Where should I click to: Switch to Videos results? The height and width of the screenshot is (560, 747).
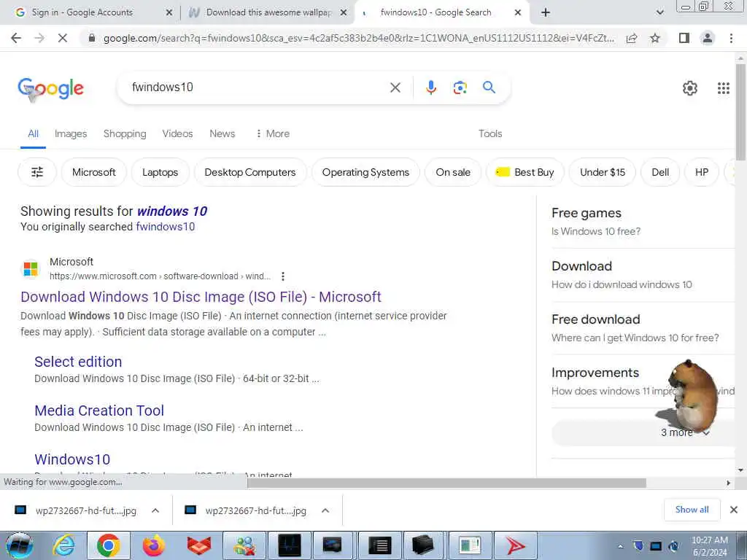pos(177,134)
